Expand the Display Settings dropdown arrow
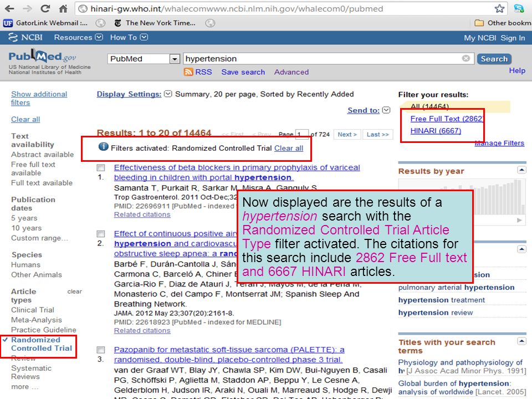The height and width of the screenshot is (399, 532). (x=168, y=94)
